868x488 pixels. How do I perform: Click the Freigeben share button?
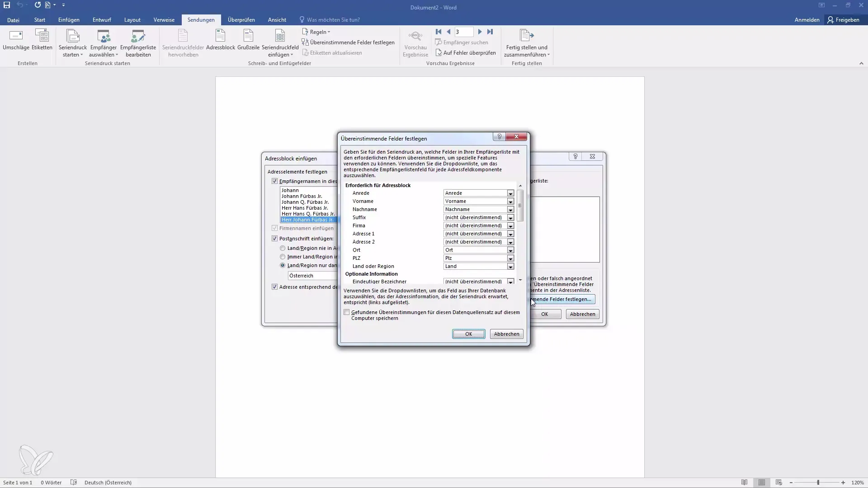click(844, 20)
